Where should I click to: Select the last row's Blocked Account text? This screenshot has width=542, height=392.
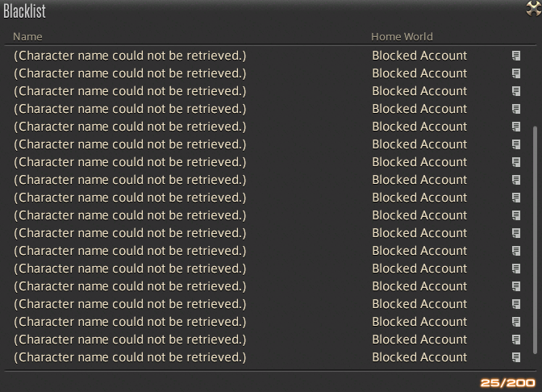click(419, 357)
